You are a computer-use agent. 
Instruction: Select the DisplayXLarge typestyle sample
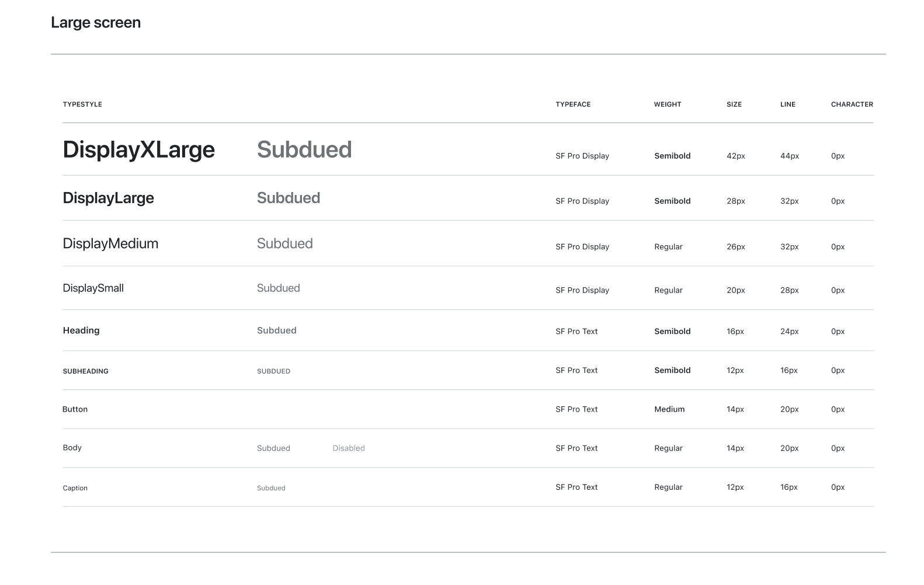[139, 150]
